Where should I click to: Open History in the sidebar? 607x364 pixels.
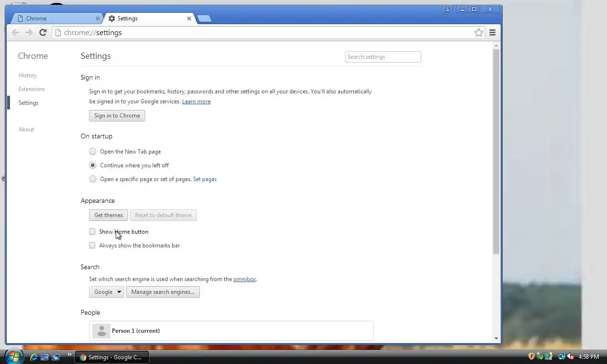click(28, 75)
